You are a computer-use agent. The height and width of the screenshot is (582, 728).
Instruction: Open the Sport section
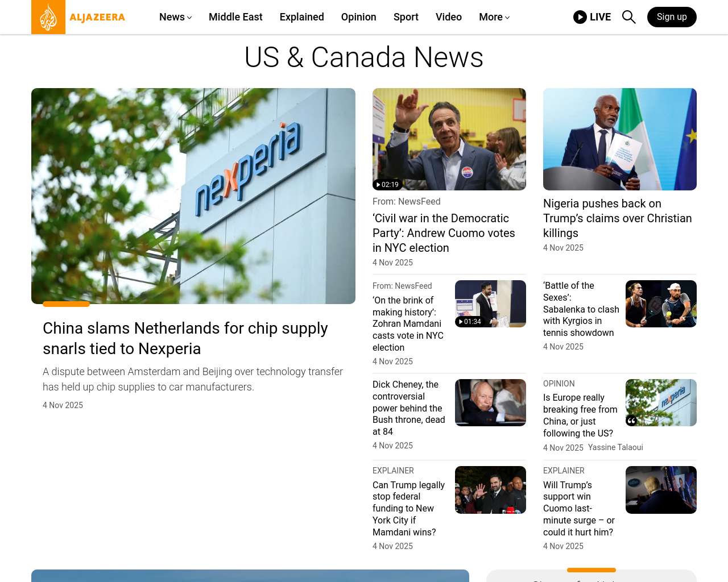click(406, 17)
